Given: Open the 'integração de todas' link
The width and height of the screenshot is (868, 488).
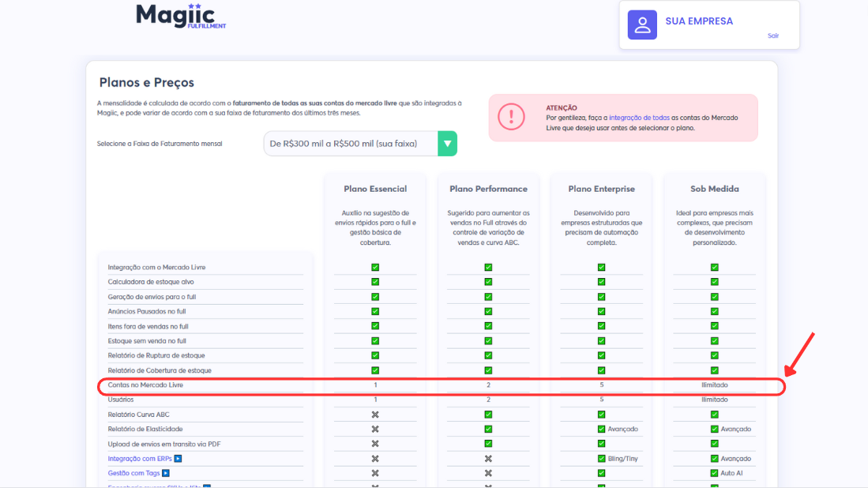Looking at the screenshot, I should tap(639, 118).
